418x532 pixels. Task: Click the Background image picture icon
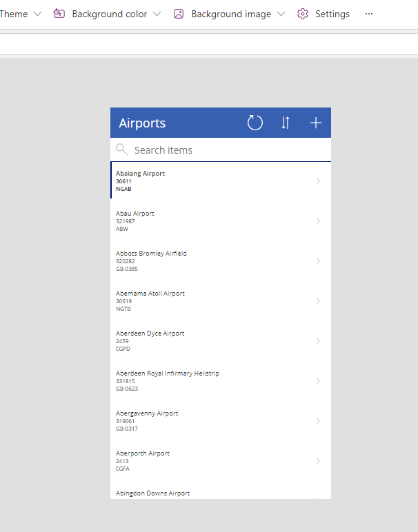pos(179,14)
